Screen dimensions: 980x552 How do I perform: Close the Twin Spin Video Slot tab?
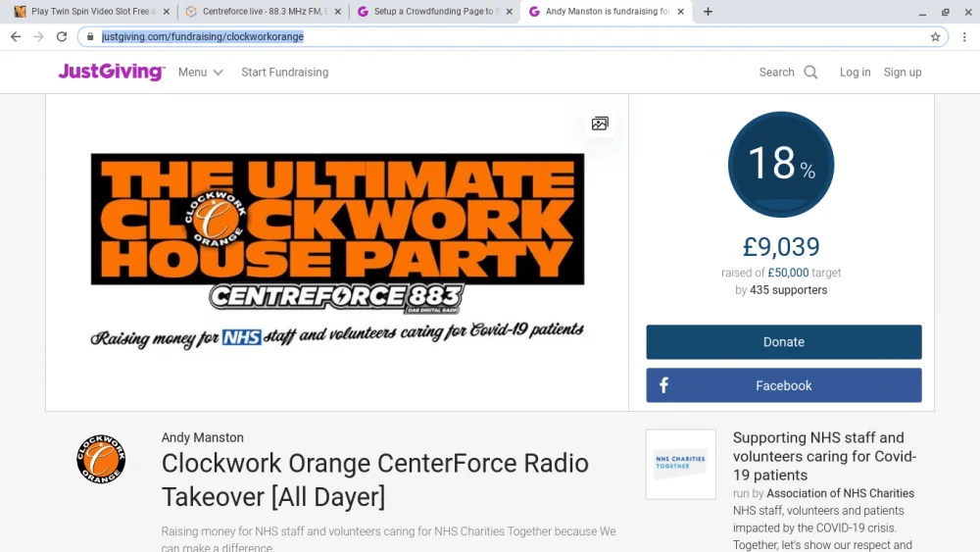[167, 11]
